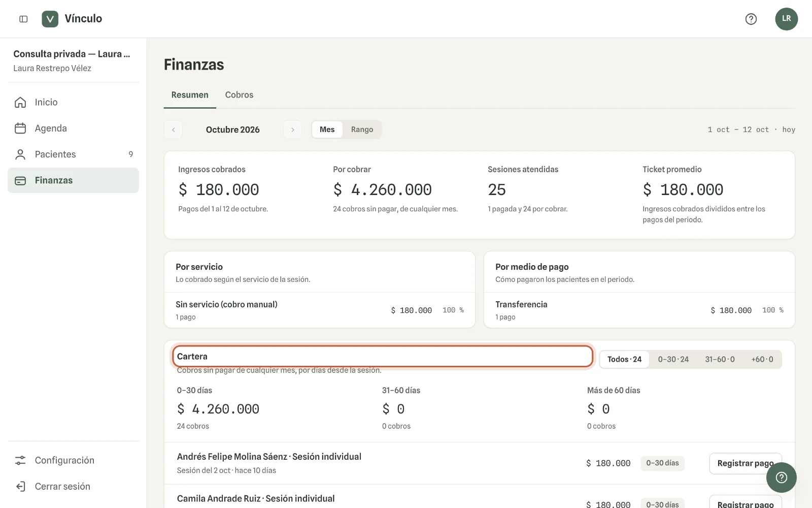Filter cartera by +60 · 0

pyautogui.click(x=762, y=359)
